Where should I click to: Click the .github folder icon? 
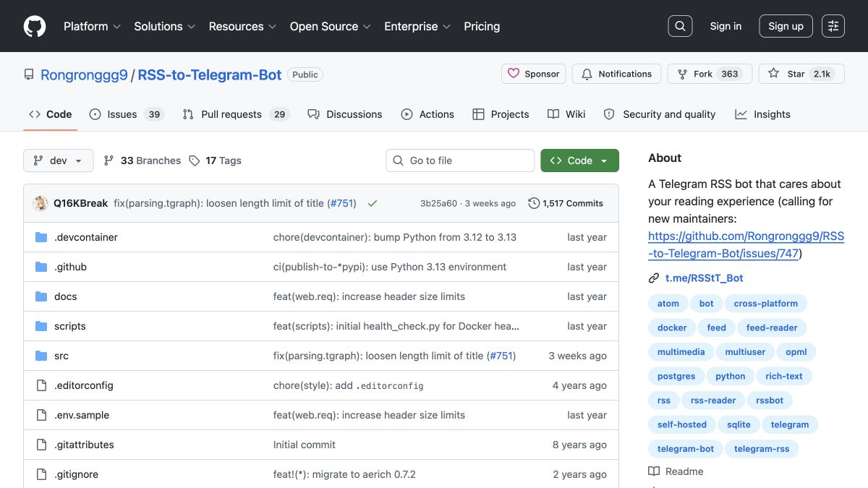click(x=41, y=267)
